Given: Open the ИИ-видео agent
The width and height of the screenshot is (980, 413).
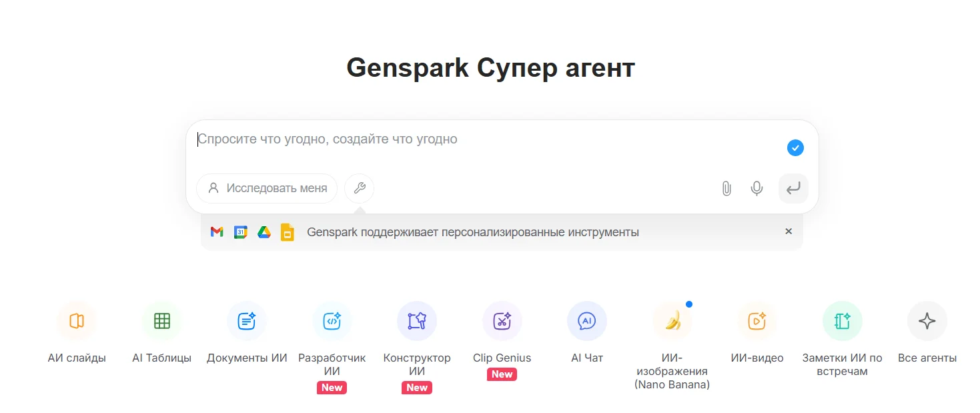Looking at the screenshot, I should click(757, 320).
